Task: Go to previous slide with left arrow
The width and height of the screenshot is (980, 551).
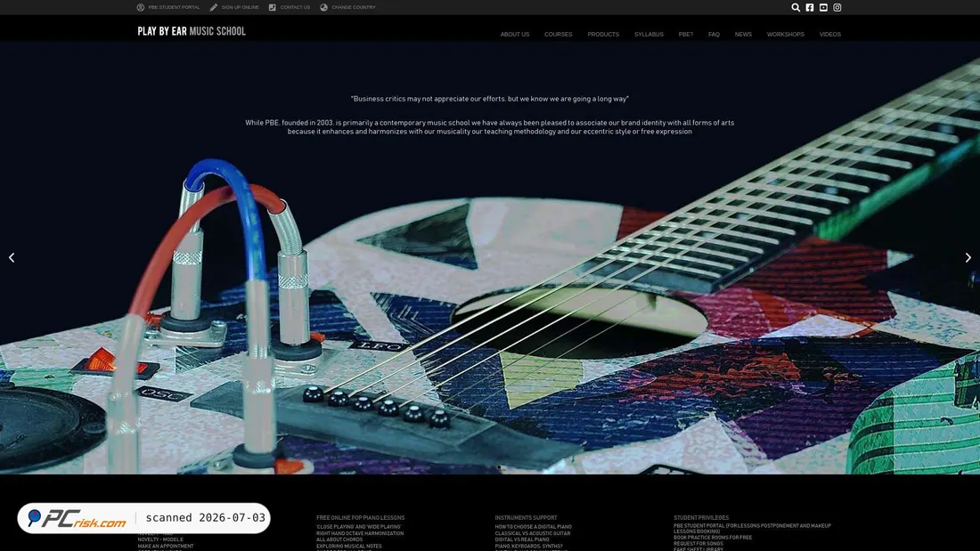Action: point(12,257)
